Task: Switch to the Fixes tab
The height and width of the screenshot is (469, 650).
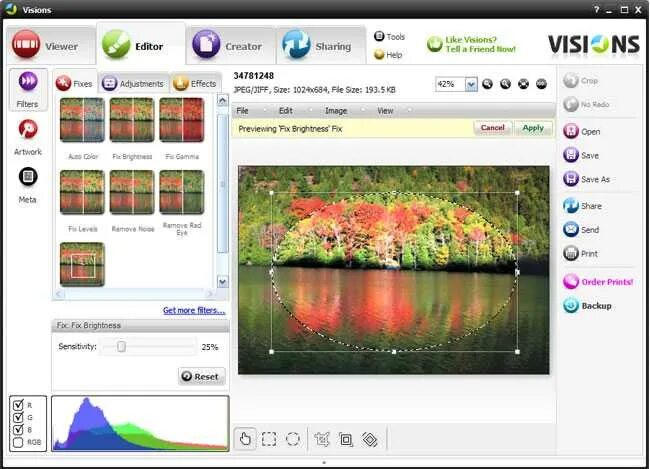Action: click(74, 83)
